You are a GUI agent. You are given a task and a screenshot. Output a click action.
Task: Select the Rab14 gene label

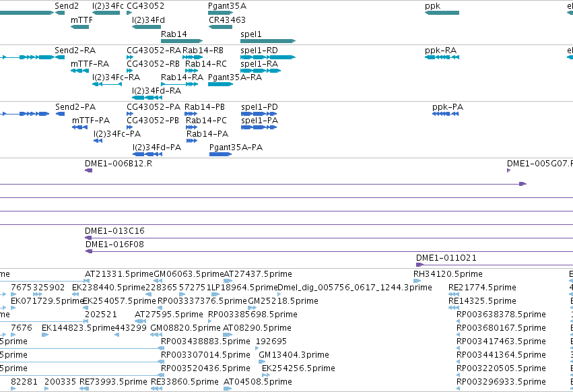(x=174, y=34)
